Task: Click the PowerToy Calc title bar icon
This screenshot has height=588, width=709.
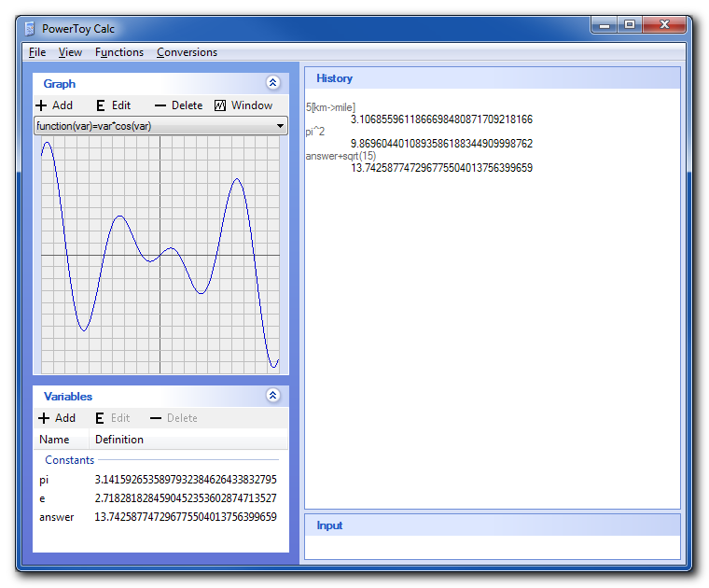Action: pyautogui.click(x=30, y=29)
